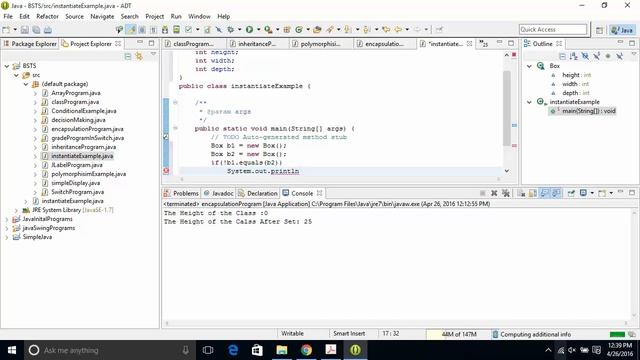Toggle Link with Editor in Project Explorer
Screen dimensions: 640x360
(139, 56)
